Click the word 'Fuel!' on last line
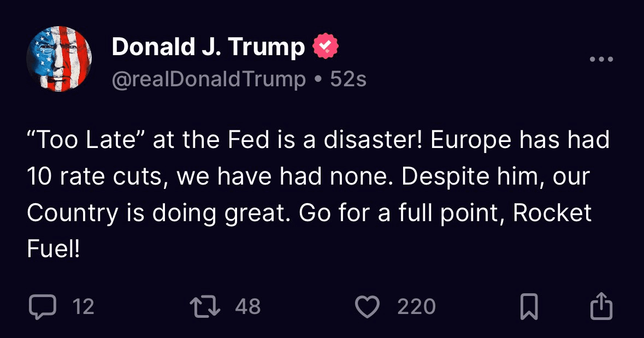 pyautogui.click(x=53, y=249)
